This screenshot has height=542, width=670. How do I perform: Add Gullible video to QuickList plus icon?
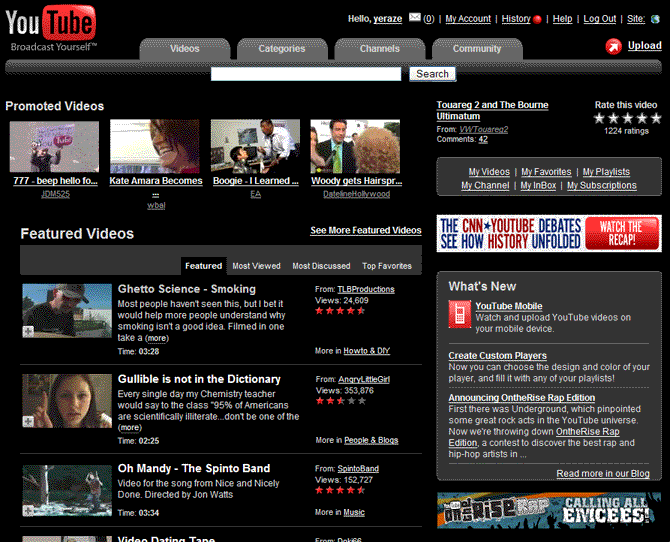coord(28,421)
